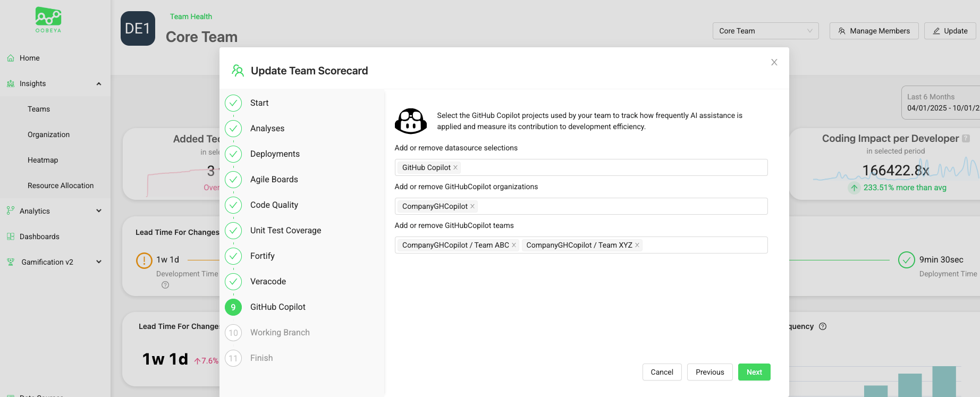Remove the GitHub Copilot datasource tag
The height and width of the screenshot is (397, 980).
[455, 167]
